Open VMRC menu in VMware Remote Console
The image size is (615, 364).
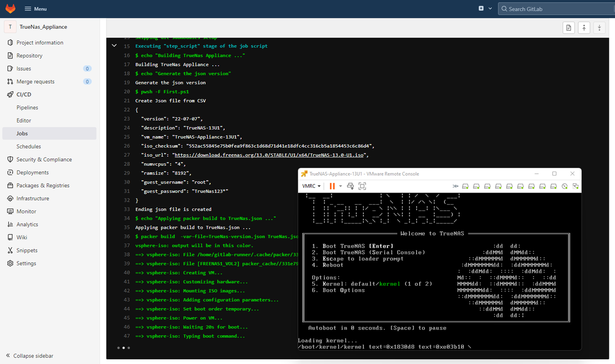tap(311, 186)
